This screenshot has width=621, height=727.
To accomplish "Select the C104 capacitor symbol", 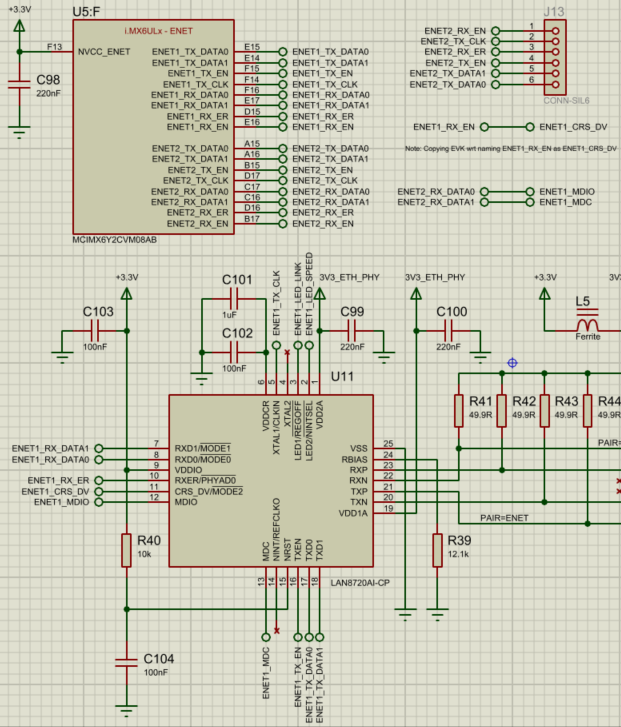I will coord(126,663).
